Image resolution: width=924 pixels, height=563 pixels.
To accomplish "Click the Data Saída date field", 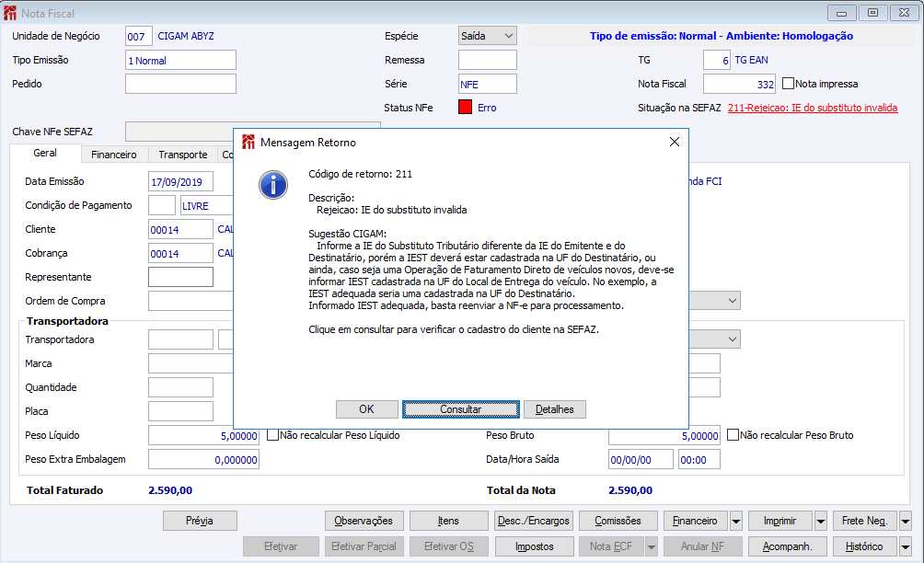I will tap(641, 459).
